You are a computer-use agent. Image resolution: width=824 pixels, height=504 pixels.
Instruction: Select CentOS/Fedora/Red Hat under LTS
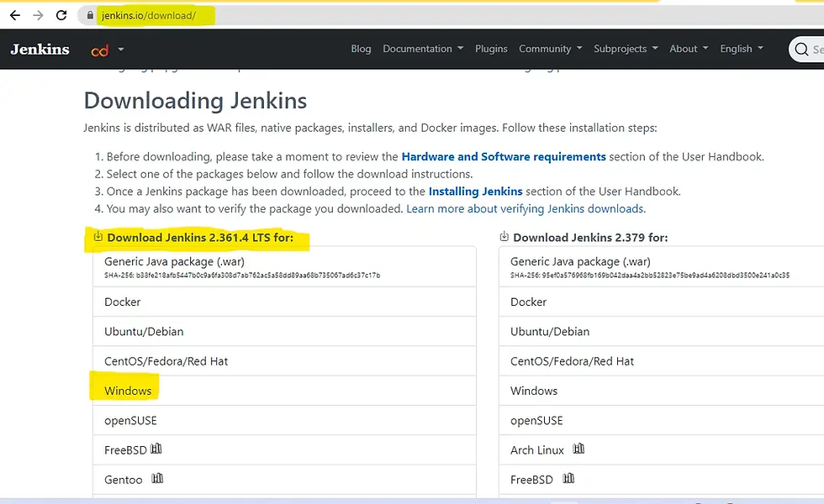pyautogui.click(x=284, y=361)
